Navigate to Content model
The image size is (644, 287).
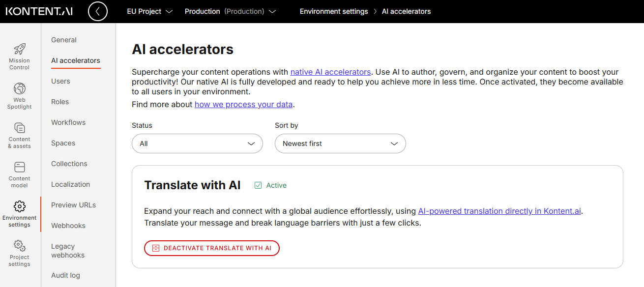19,173
